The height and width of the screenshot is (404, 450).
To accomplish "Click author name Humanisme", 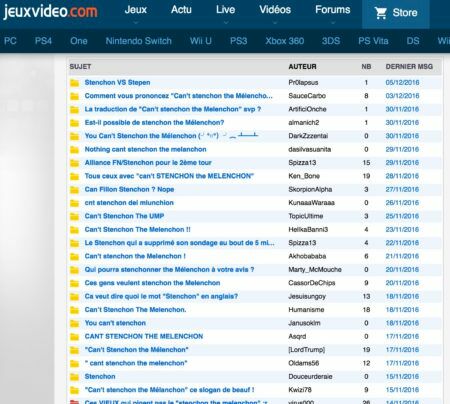I will (x=306, y=310).
